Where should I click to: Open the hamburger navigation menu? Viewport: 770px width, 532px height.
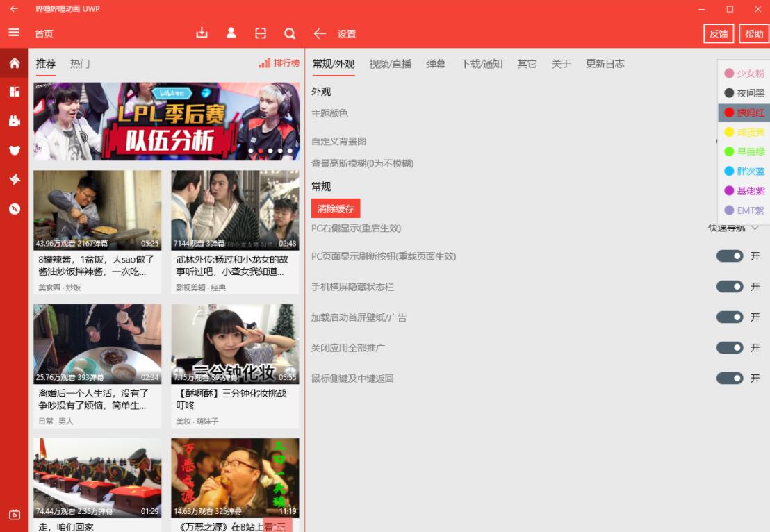pyautogui.click(x=14, y=33)
